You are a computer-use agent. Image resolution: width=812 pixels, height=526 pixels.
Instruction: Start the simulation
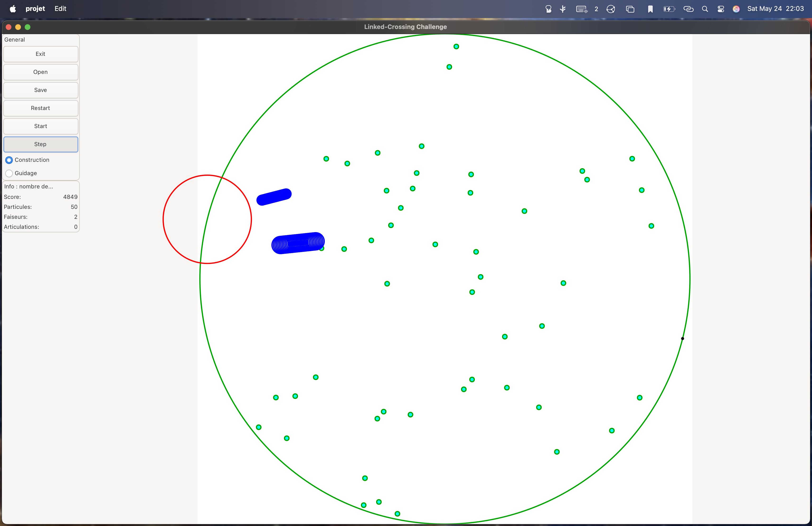point(41,126)
